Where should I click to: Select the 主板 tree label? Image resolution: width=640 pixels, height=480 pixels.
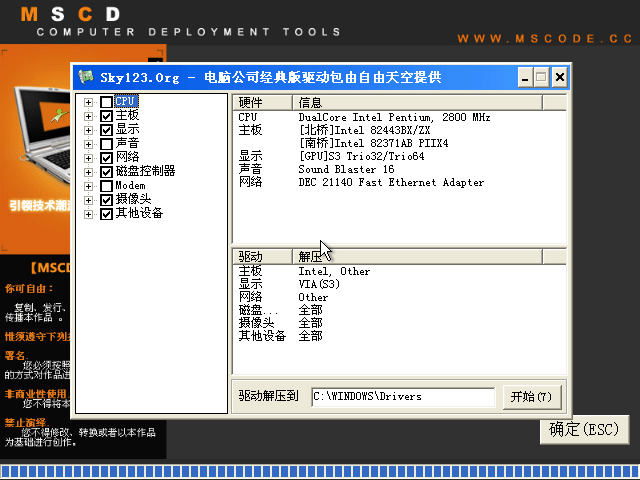tap(127, 115)
